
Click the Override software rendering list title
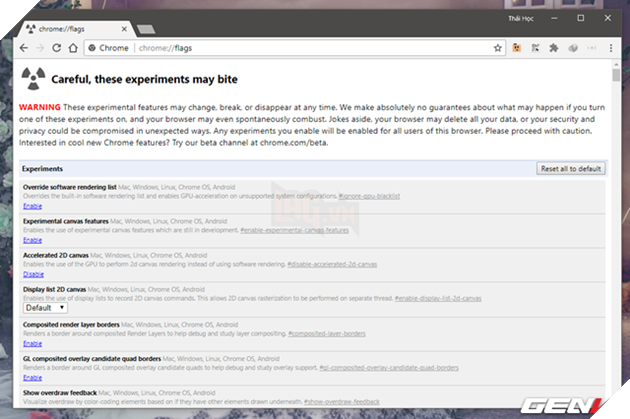click(70, 187)
